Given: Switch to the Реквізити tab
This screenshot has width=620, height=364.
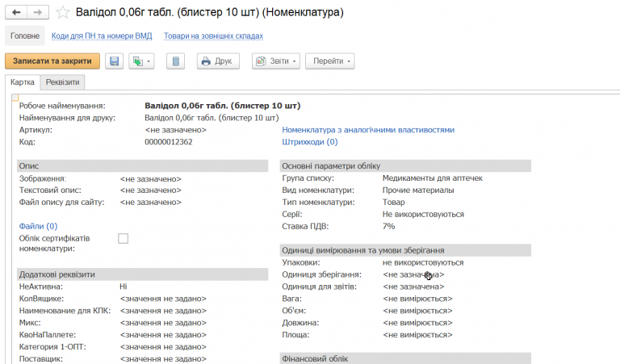Looking at the screenshot, I should click(x=62, y=82).
